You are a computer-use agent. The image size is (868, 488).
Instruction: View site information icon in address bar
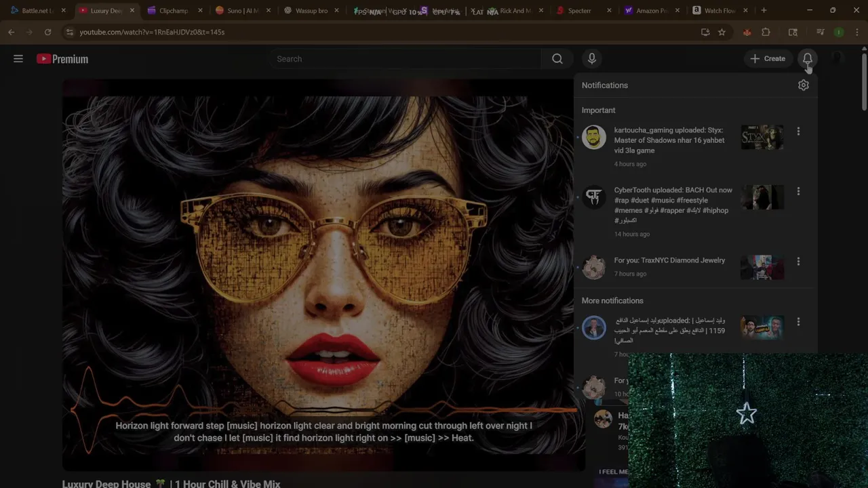[69, 32]
